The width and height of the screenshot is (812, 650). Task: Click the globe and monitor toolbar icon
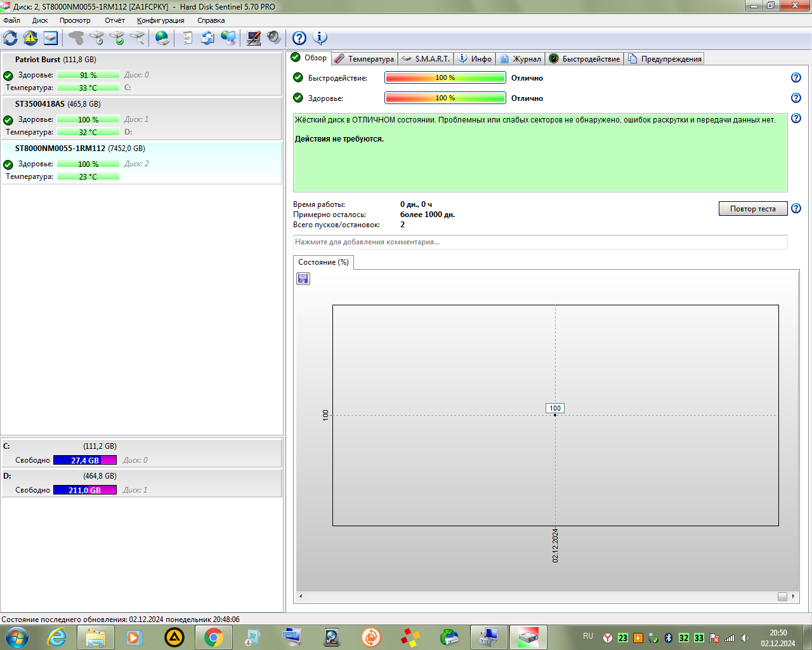(228, 38)
